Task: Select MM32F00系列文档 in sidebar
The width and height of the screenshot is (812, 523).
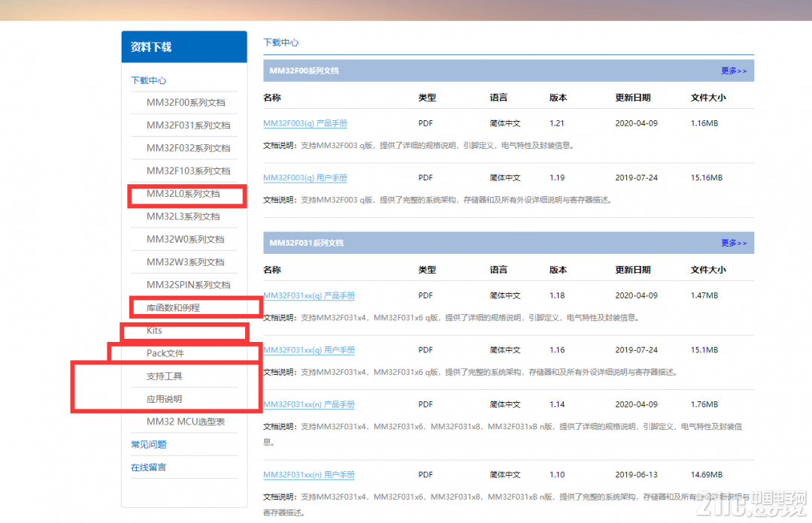Action: pos(186,102)
